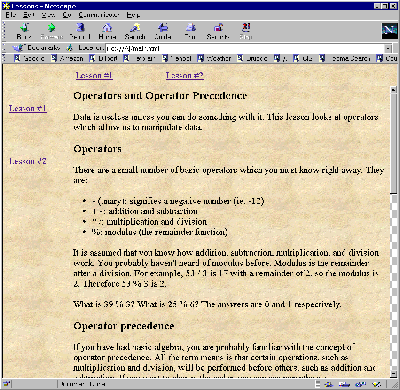Click the 'Operators and Operator Precedence' heading

click(160, 96)
